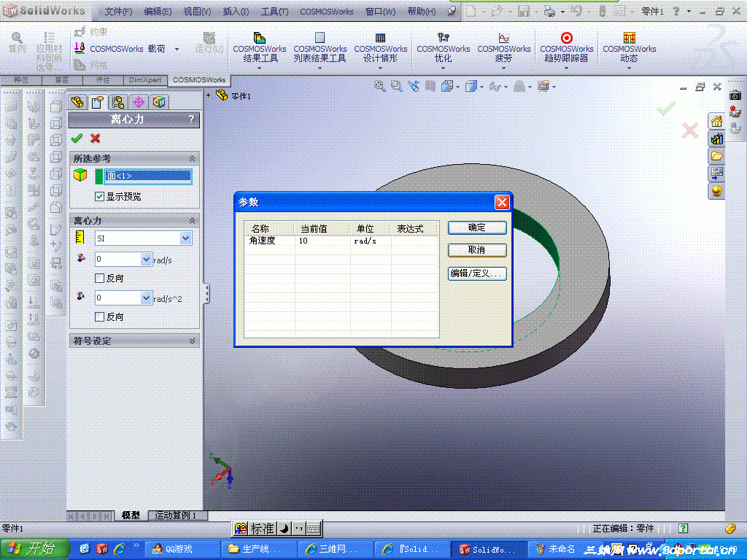The image size is (747, 560).
Task: Switch to the 生产线 folder taskbar item
Action: pyautogui.click(x=259, y=549)
